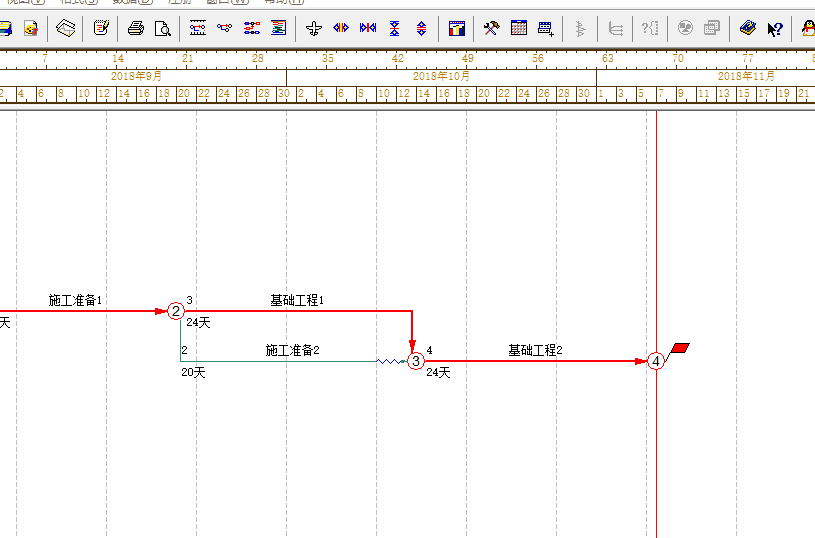Click the red-blue-yellow colored chart icon
Viewport: 815px width, 538px height.
coord(456,28)
